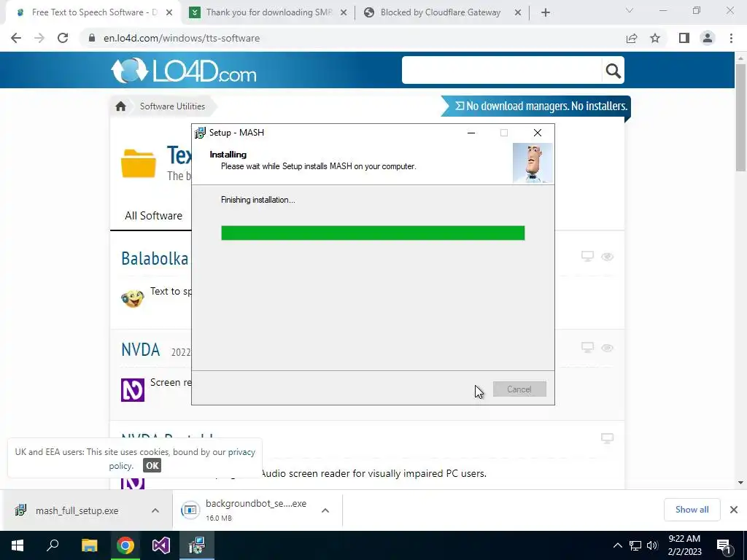
Task: Click the monitor icon in NVDA row
Action: tap(587, 347)
